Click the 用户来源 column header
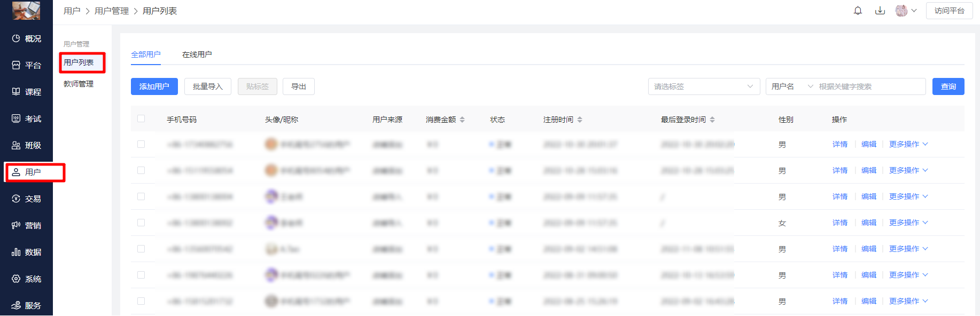The image size is (980, 316). click(387, 120)
